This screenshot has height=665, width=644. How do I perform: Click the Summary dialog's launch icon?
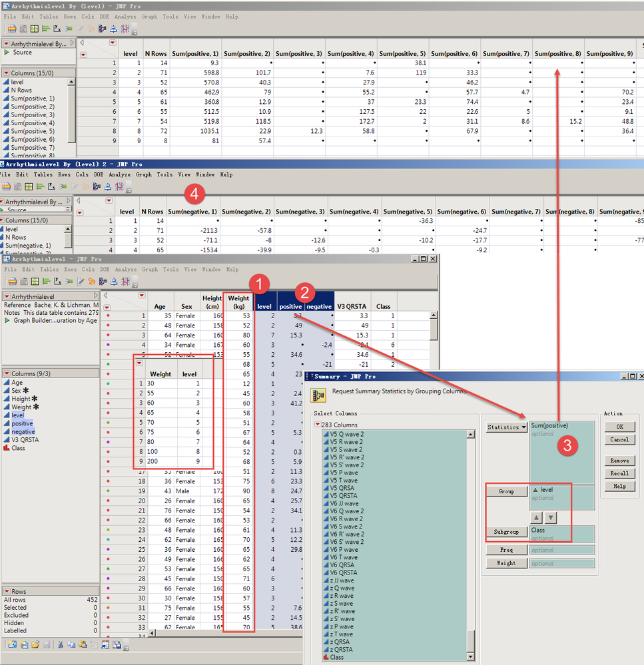click(318, 395)
